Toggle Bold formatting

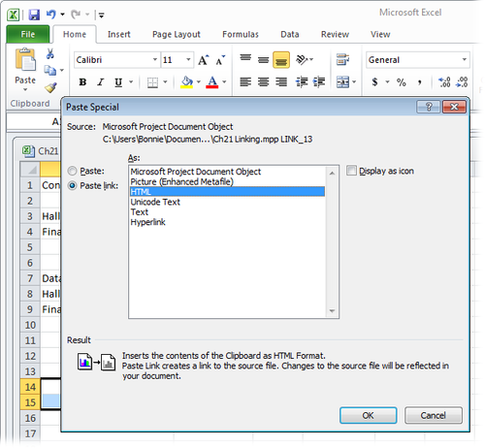pos(82,82)
